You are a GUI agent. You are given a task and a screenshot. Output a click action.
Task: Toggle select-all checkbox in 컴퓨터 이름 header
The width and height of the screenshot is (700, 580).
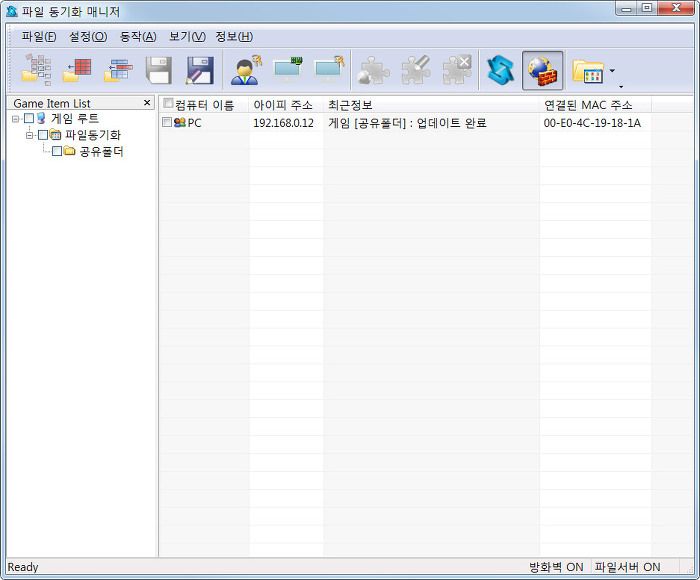tap(168, 104)
